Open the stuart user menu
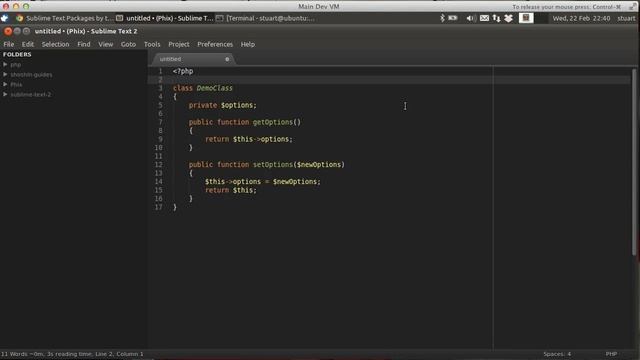The image size is (640, 360). [626, 18]
